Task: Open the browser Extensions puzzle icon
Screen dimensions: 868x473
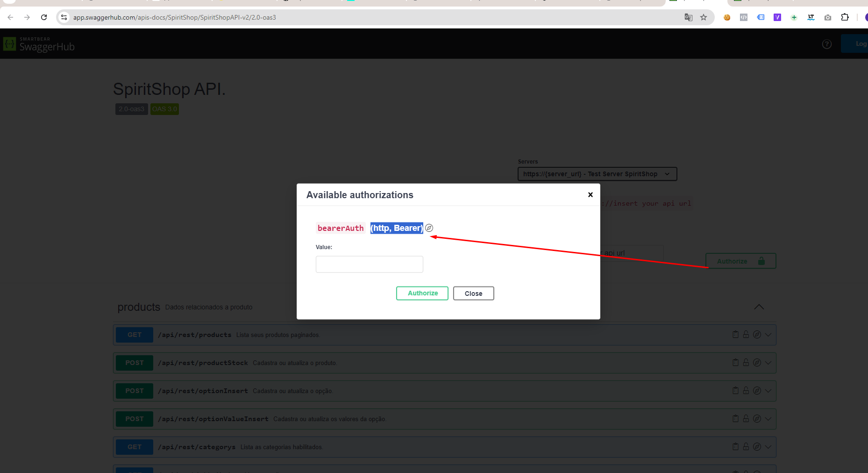Action: pyautogui.click(x=845, y=17)
